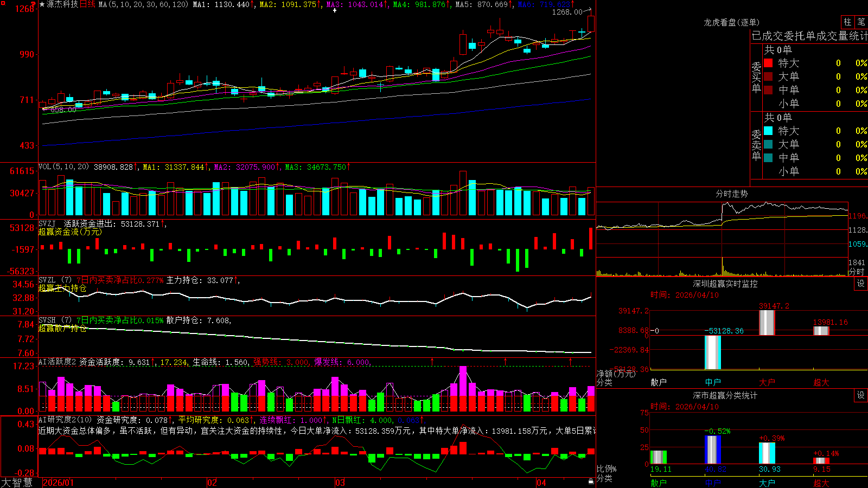
Task: Click the bright red 特大 buy-order swatch
Action: [768, 63]
